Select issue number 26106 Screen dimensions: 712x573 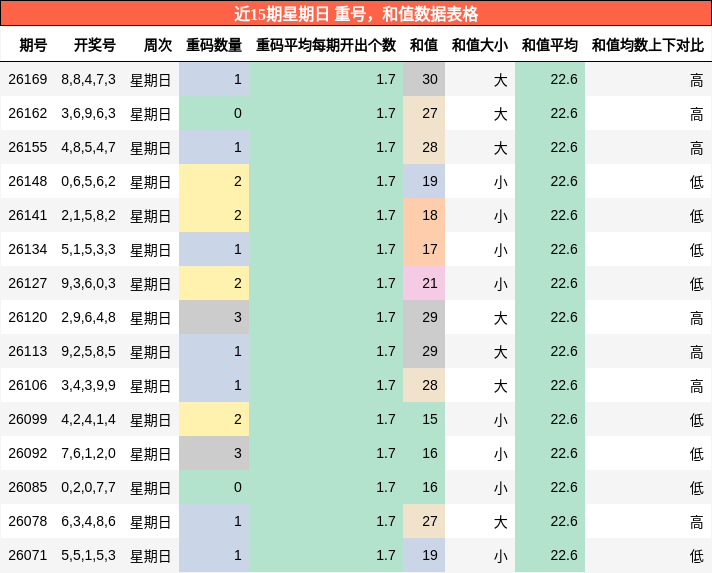click(x=28, y=385)
